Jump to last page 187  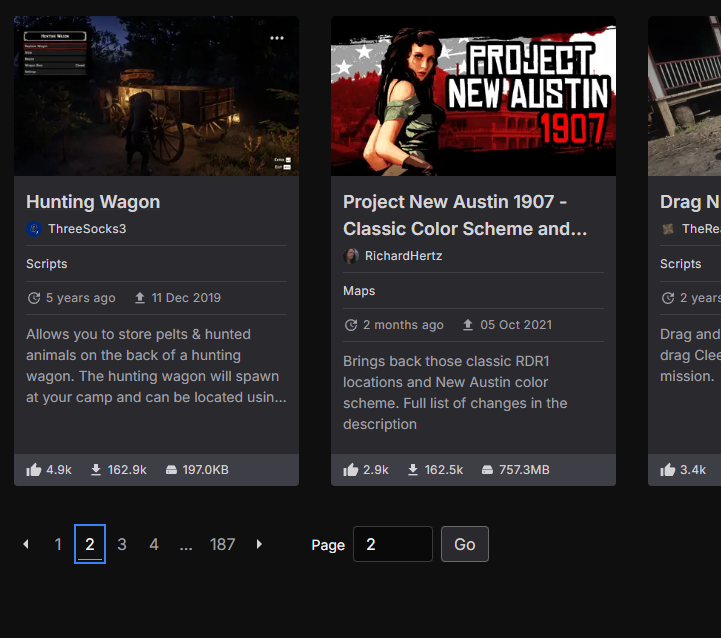pyautogui.click(x=223, y=545)
